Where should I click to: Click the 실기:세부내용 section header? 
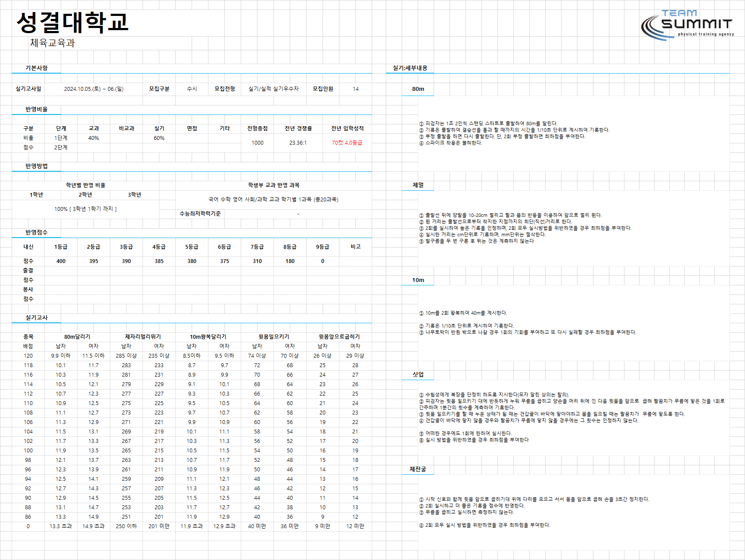coord(410,68)
